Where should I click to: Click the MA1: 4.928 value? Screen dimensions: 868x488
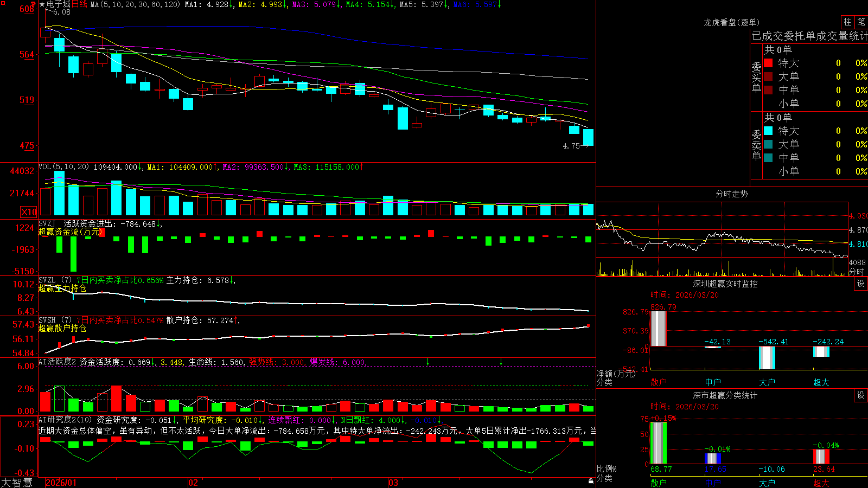(209, 4)
